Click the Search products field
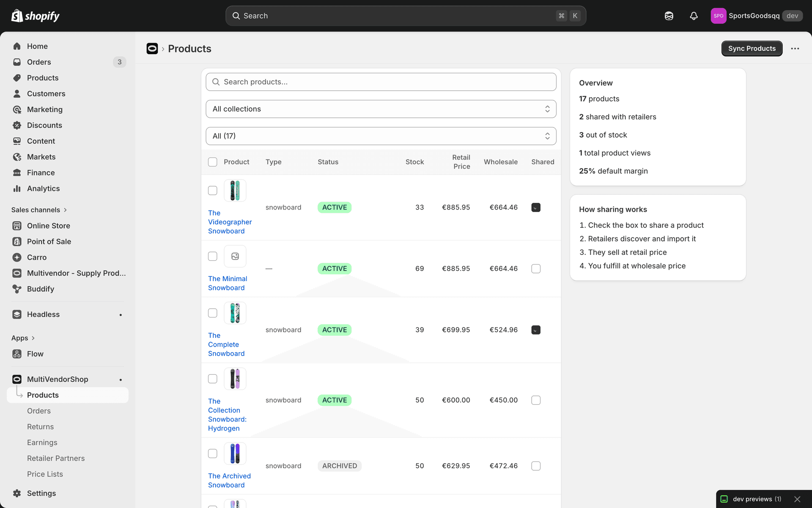 point(381,82)
